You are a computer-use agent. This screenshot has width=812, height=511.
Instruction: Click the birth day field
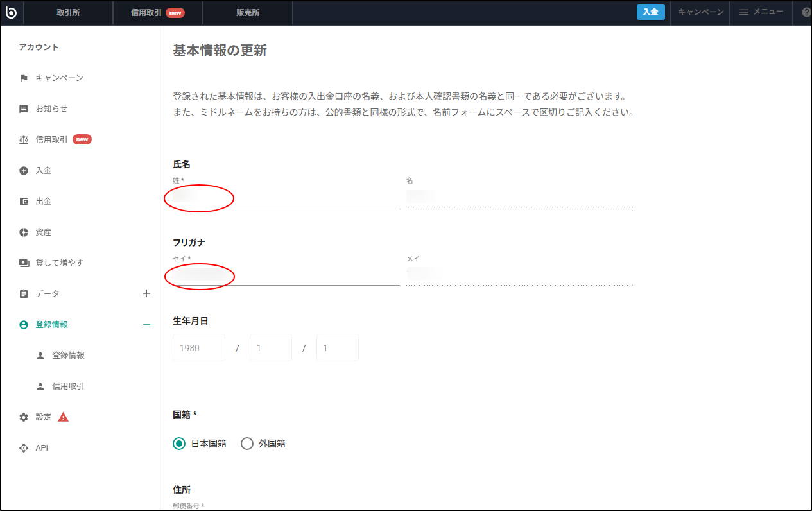pyautogui.click(x=338, y=348)
